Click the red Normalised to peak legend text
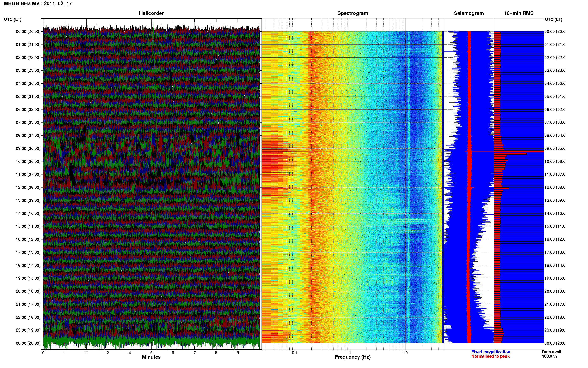The width and height of the screenshot is (588, 368). [x=490, y=356]
